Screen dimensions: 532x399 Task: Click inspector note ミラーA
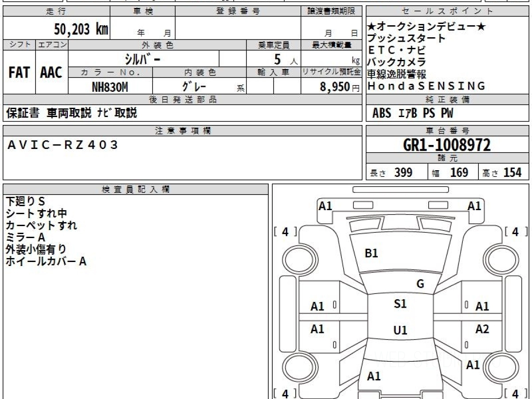coord(25,237)
